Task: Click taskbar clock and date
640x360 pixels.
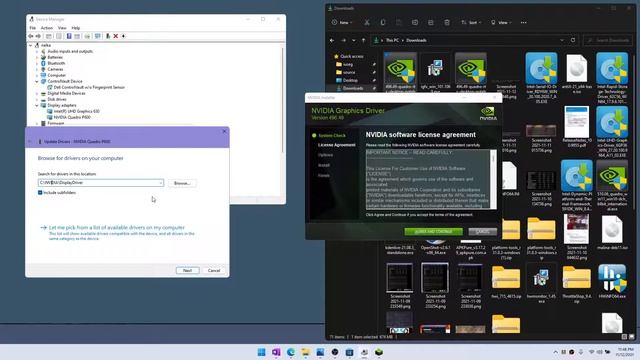Action: coord(625,352)
